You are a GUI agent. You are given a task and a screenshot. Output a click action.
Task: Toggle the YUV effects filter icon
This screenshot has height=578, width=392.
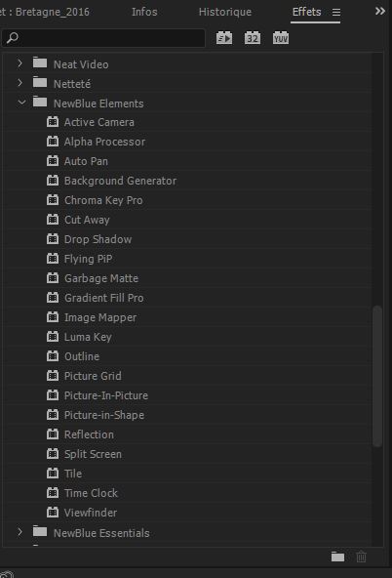coord(281,38)
